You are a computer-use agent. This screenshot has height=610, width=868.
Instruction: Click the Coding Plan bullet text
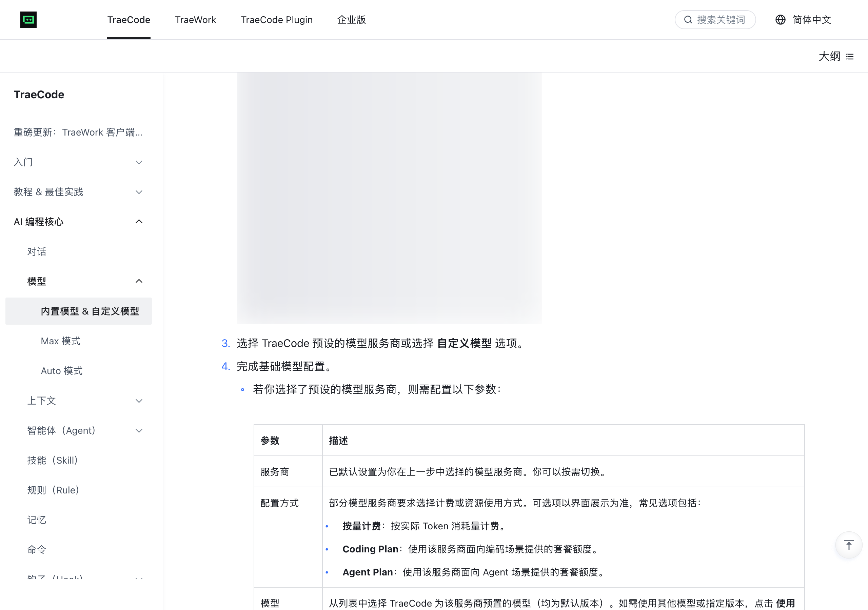(x=370, y=549)
